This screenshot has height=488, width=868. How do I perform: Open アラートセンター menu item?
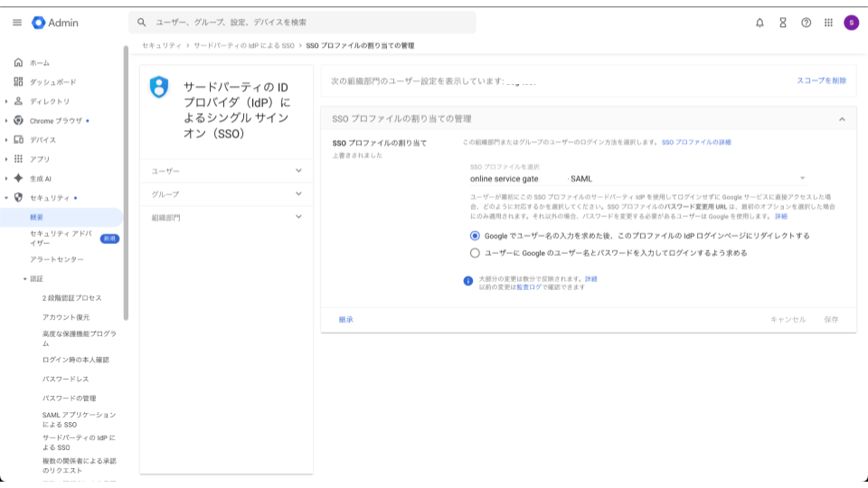coord(57,259)
